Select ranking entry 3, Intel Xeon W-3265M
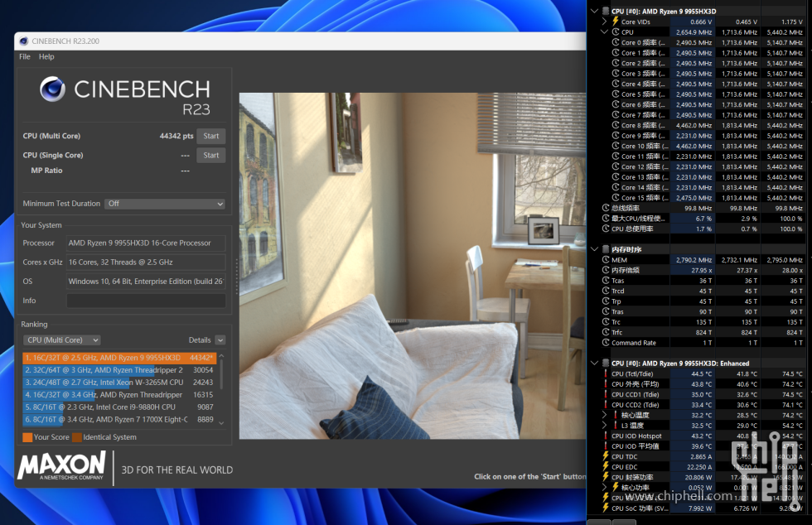The height and width of the screenshot is (525, 812). [119, 382]
